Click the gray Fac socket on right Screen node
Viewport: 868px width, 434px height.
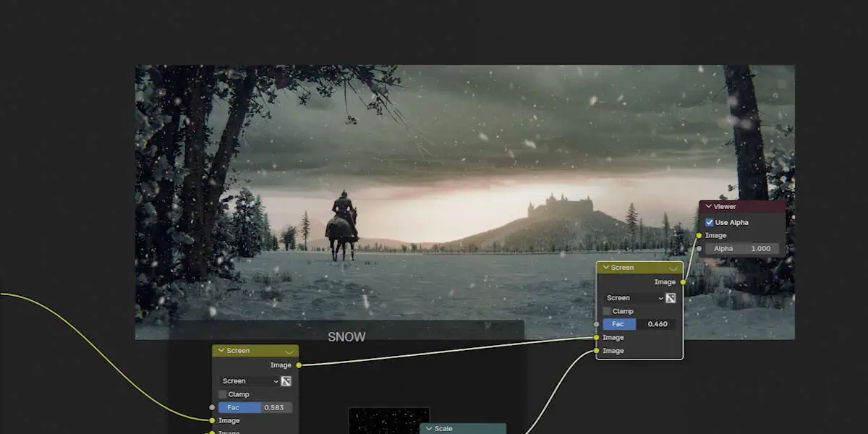(596, 324)
